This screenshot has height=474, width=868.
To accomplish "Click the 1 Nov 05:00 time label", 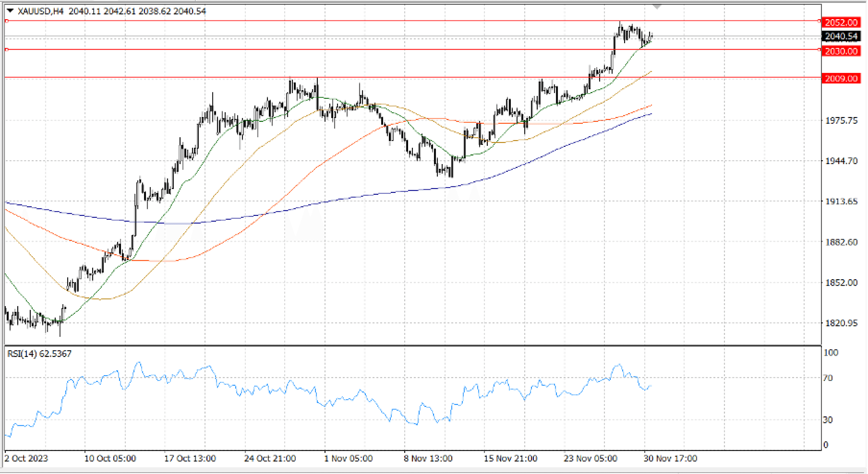I will (348, 458).
